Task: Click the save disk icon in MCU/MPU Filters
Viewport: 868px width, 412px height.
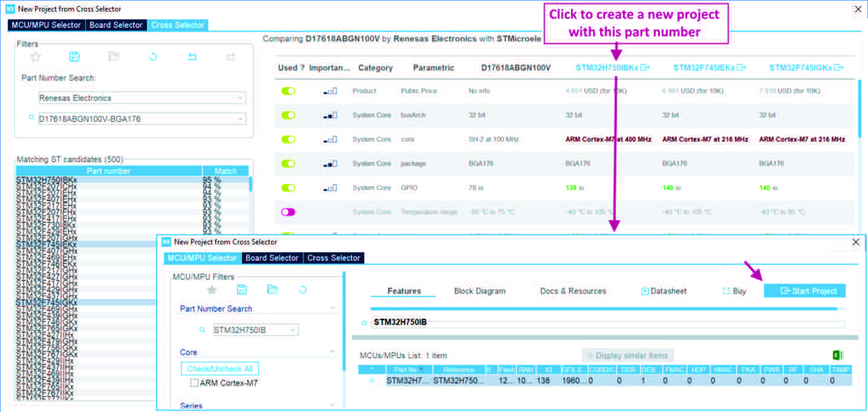Action: coord(242,290)
